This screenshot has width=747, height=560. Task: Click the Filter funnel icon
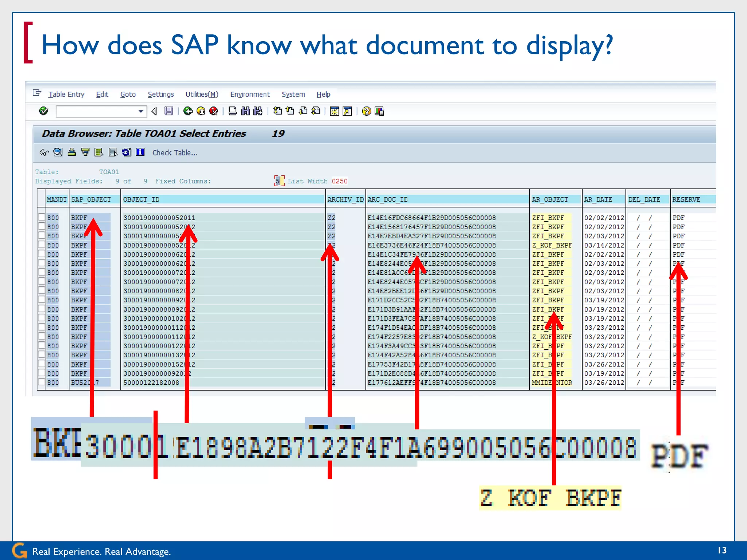tap(85, 152)
